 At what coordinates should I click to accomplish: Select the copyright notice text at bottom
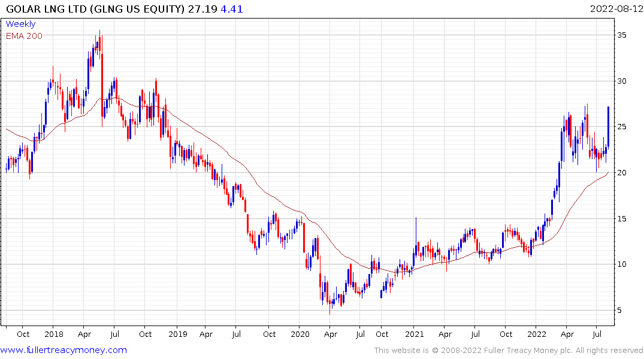point(509,351)
